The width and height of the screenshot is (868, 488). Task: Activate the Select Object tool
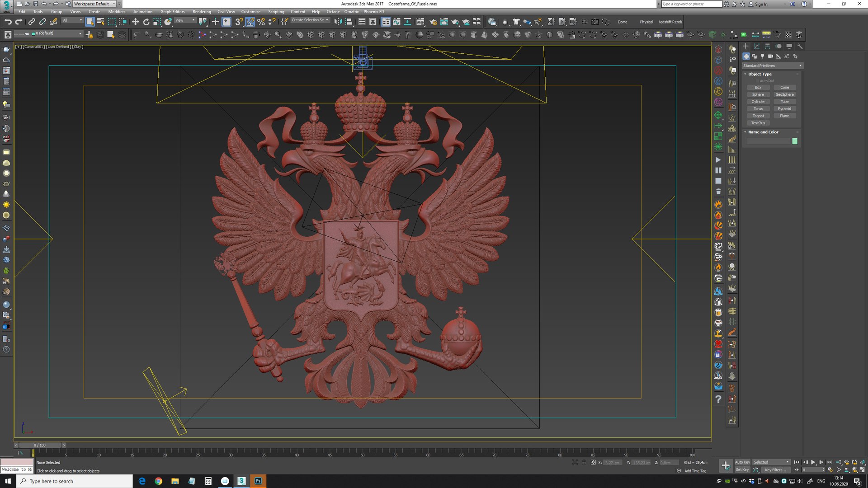point(90,22)
